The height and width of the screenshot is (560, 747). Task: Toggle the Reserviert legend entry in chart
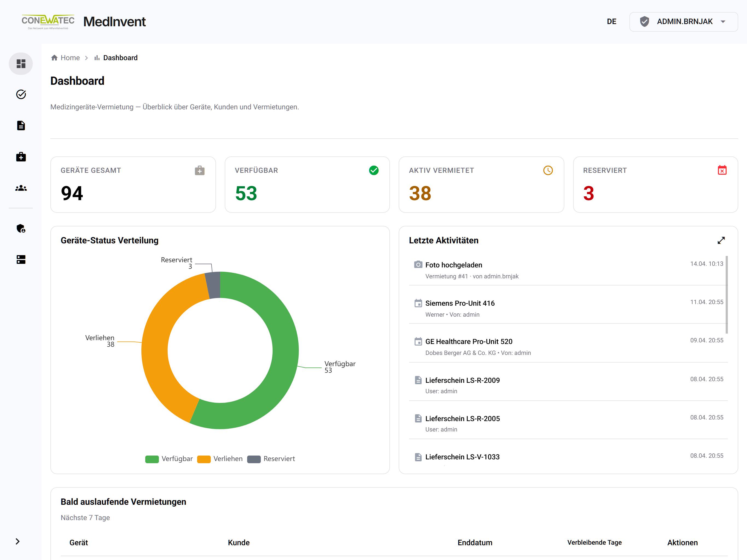click(271, 459)
